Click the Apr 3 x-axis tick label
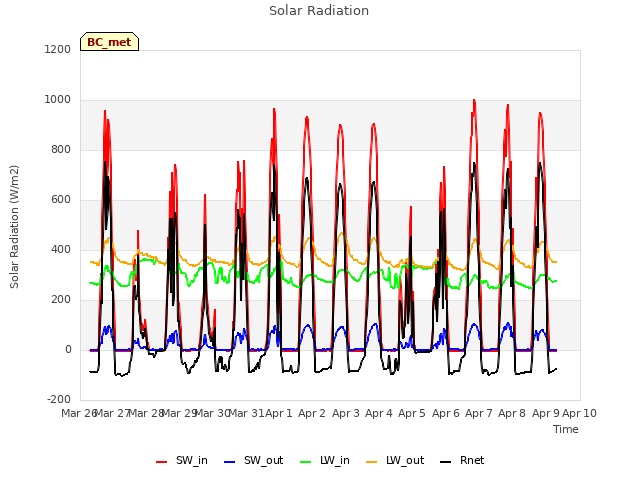Screen dimensions: 640x480 (x=346, y=413)
